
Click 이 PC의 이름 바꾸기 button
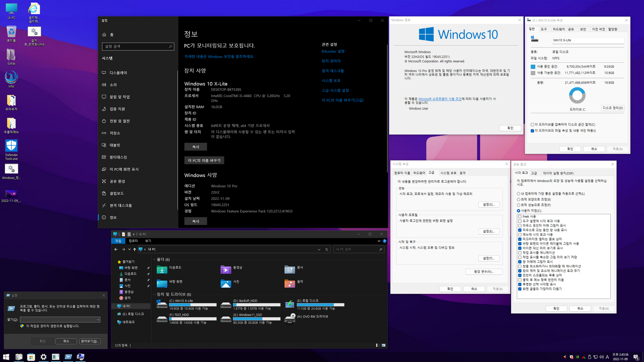click(204, 161)
